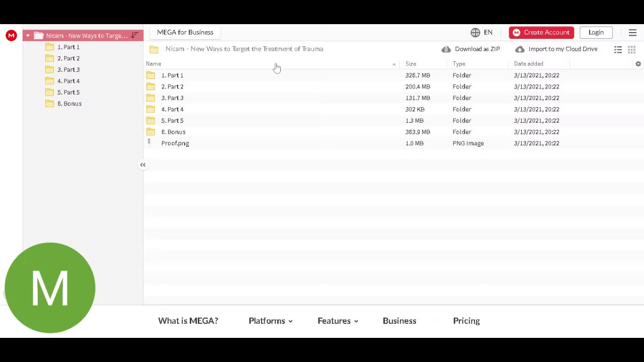
Task: Select 6. Bonus in the left tree
Action: (69, 104)
